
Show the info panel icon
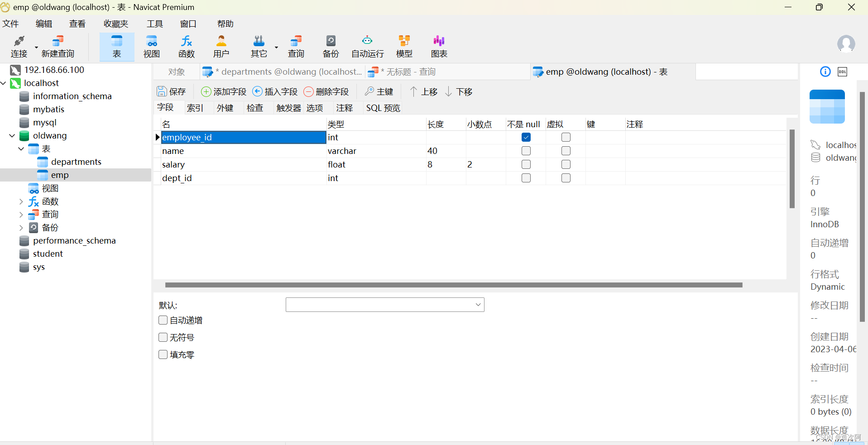(x=825, y=72)
